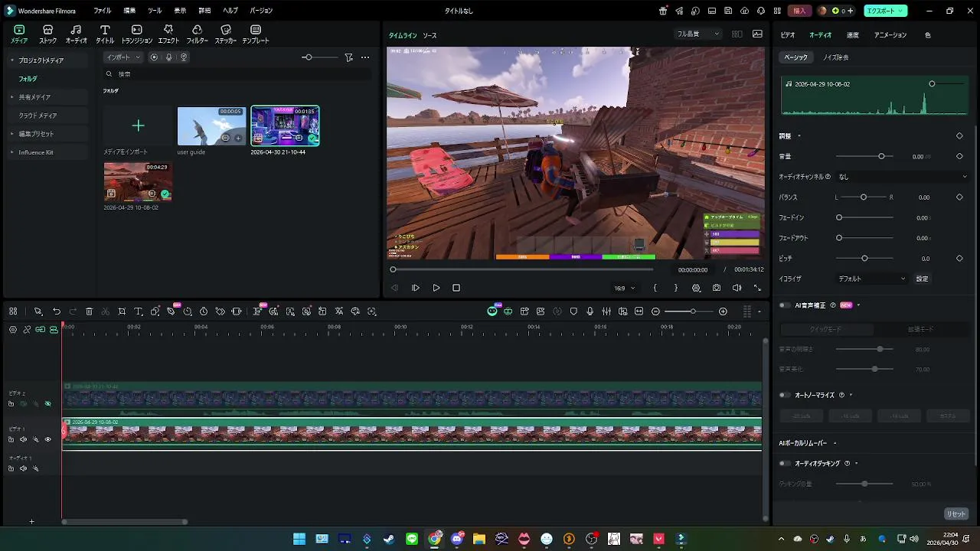Image resolution: width=980 pixels, height=551 pixels.
Task: Click the ピッチ slider handle
Action: (x=864, y=259)
